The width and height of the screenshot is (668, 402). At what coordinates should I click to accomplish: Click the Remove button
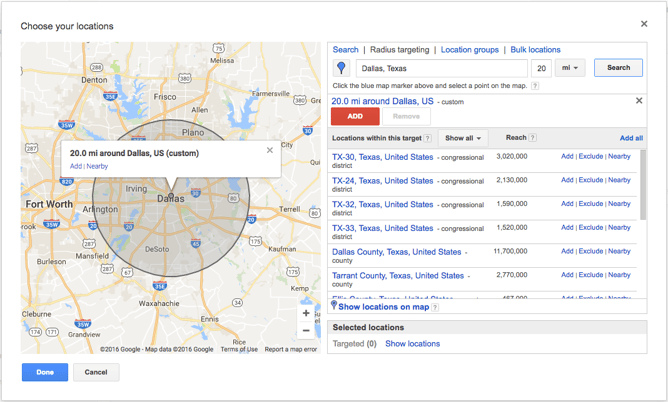(406, 116)
